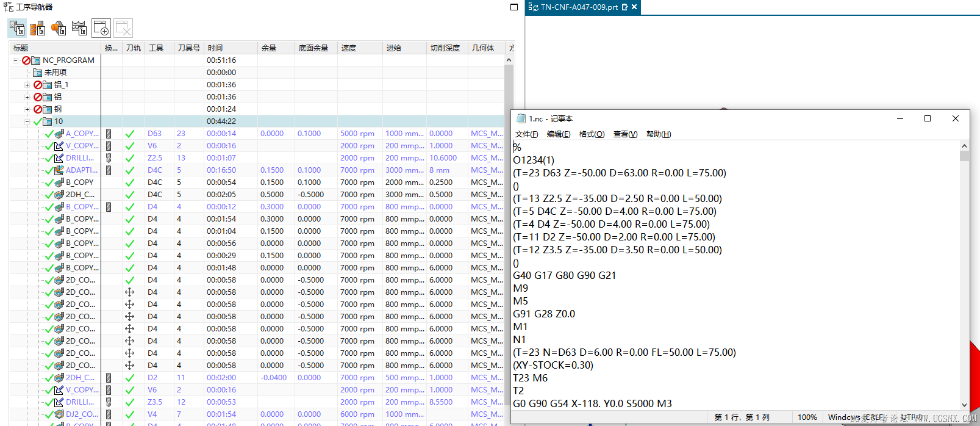Click Notepad scrollbar up arrow
The height and width of the screenshot is (426, 980).
click(964, 146)
